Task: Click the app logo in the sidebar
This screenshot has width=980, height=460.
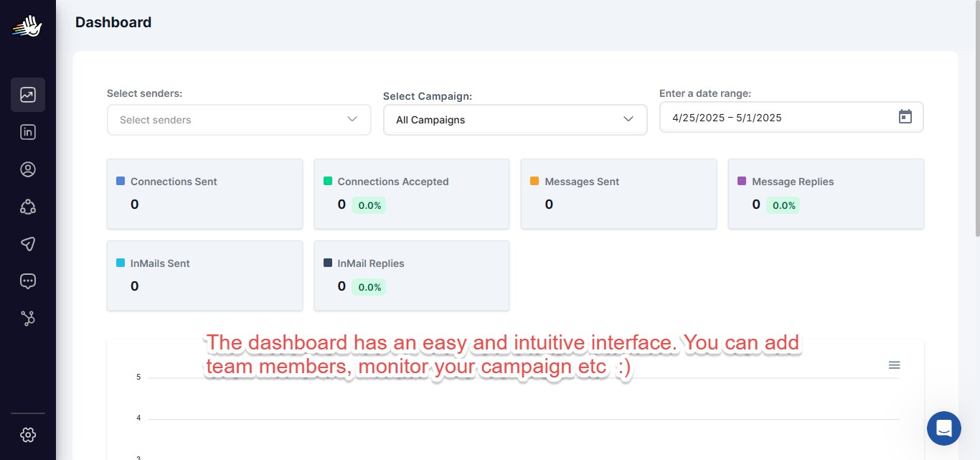Action: tap(27, 27)
